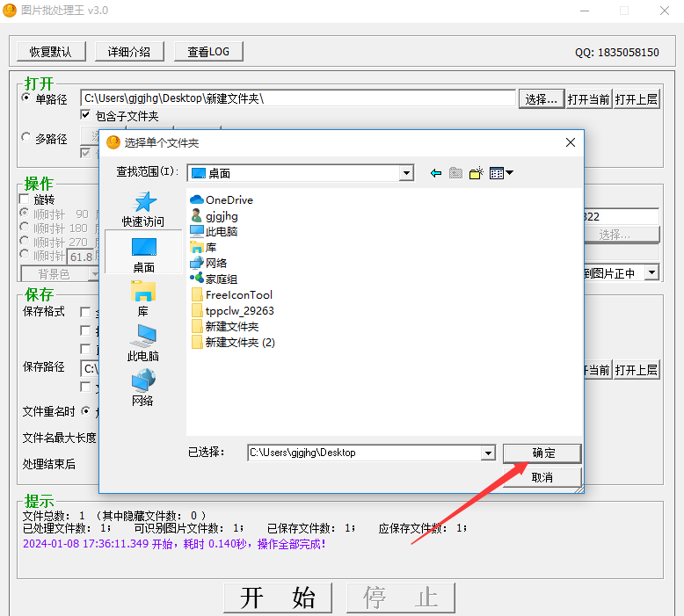
Task: Click rotation angle field 61.8
Action: pos(81,257)
